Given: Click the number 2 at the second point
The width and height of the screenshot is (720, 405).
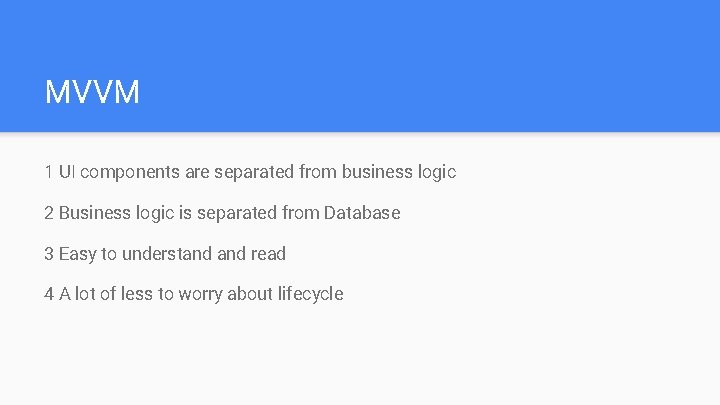Looking at the screenshot, I should tap(49, 213).
